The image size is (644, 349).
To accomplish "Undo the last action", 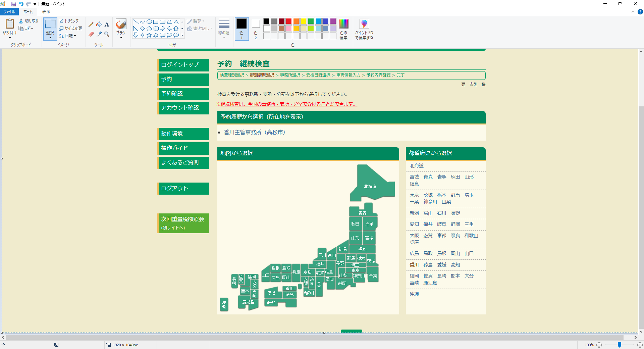I will point(21,4).
